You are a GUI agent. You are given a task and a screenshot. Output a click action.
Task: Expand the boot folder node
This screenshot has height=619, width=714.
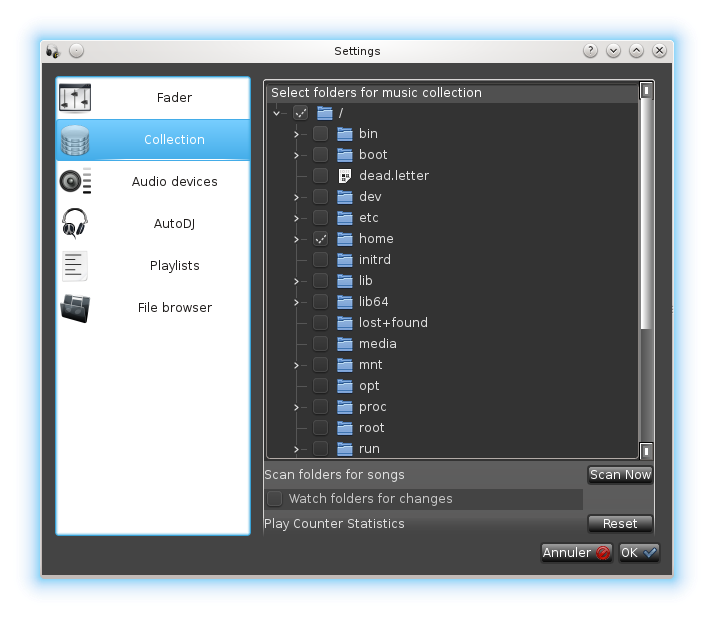point(296,155)
